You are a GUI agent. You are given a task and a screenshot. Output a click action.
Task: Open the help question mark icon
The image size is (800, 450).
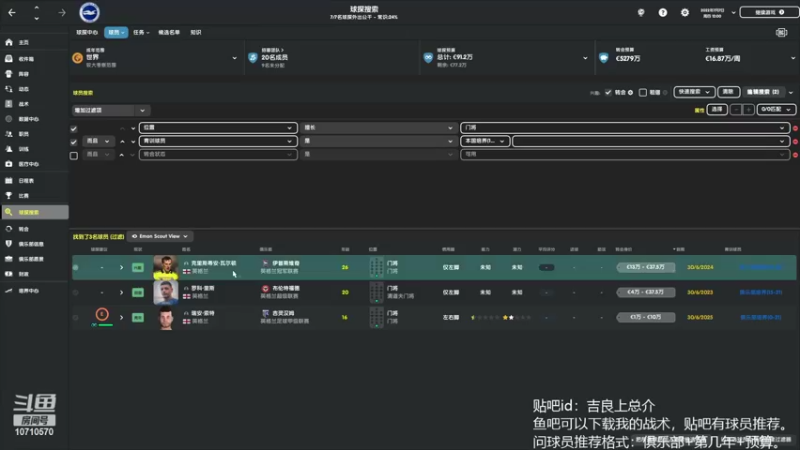click(x=662, y=12)
